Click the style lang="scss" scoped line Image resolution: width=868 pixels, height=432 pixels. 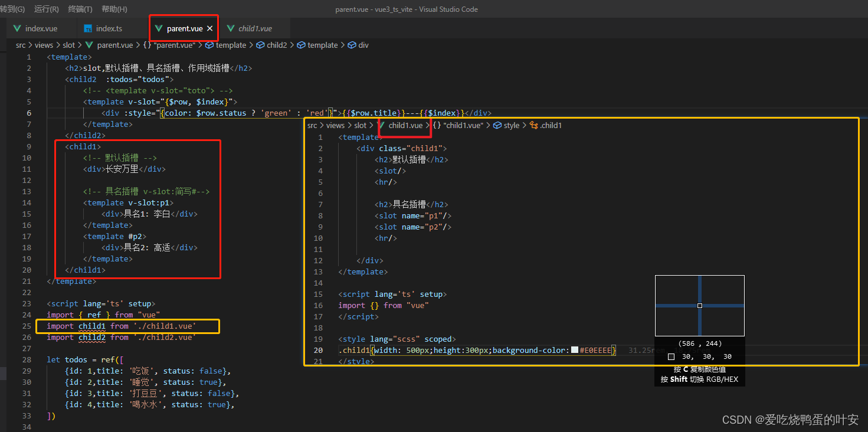coord(397,339)
